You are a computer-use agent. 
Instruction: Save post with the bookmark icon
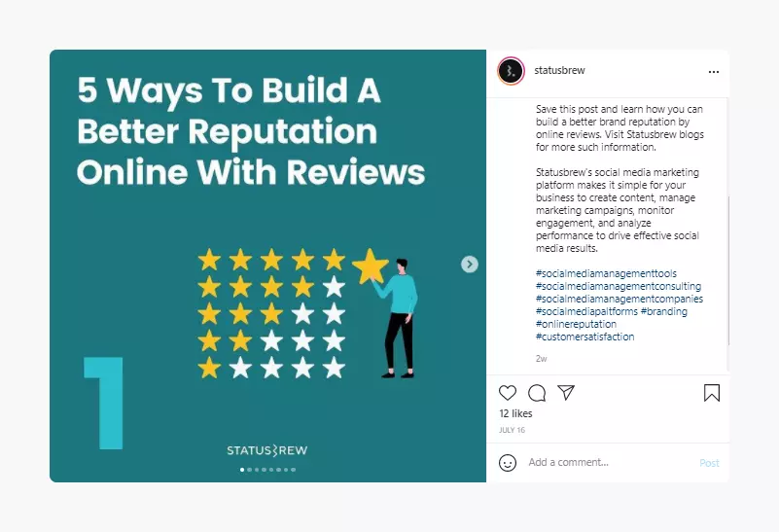click(x=712, y=393)
